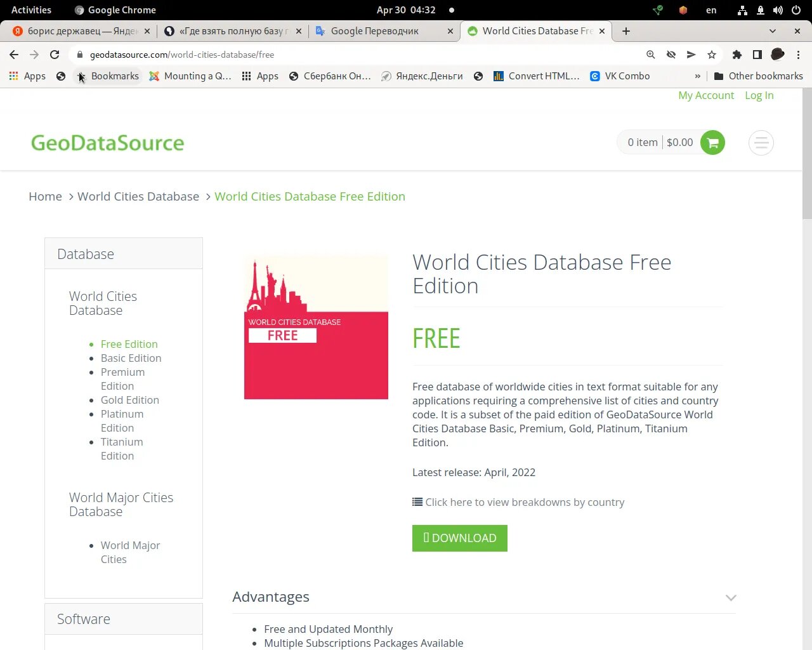The image size is (812, 650).
Task: Open Titanium Edition in sidebar
Action: click(122, 449)
